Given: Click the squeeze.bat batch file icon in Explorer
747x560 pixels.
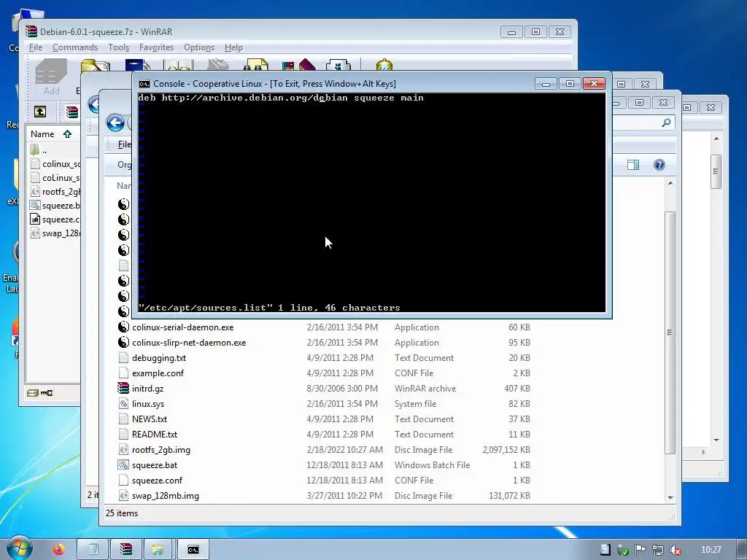Looking at the screenshot, I should coord(123,464).
